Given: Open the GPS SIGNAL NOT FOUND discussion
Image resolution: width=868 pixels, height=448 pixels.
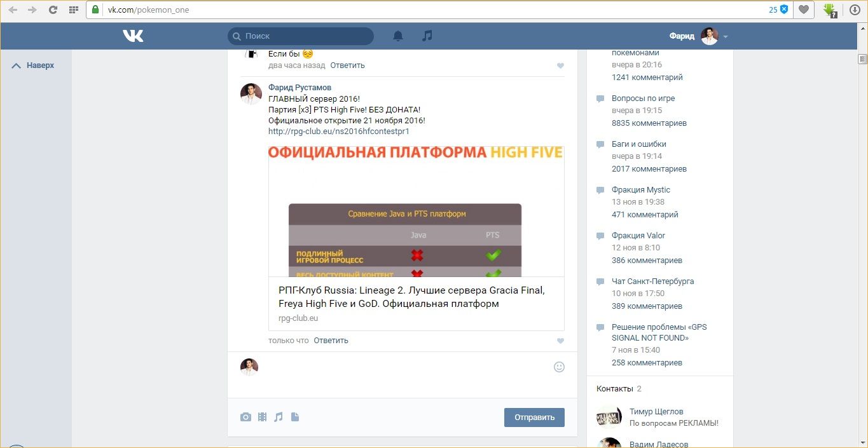Looking at the screenshot, I should pyautogui.click(x=659, y=332).
